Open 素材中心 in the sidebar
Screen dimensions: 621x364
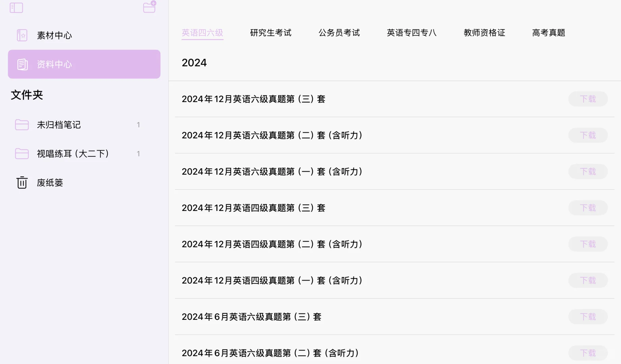click(54, 35)
